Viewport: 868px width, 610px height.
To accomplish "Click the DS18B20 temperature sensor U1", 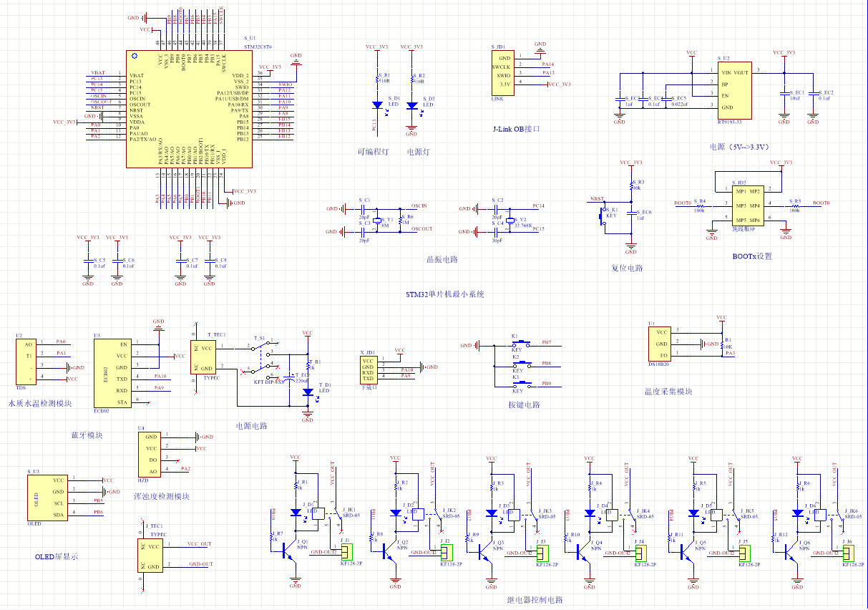I will [658, 344].
